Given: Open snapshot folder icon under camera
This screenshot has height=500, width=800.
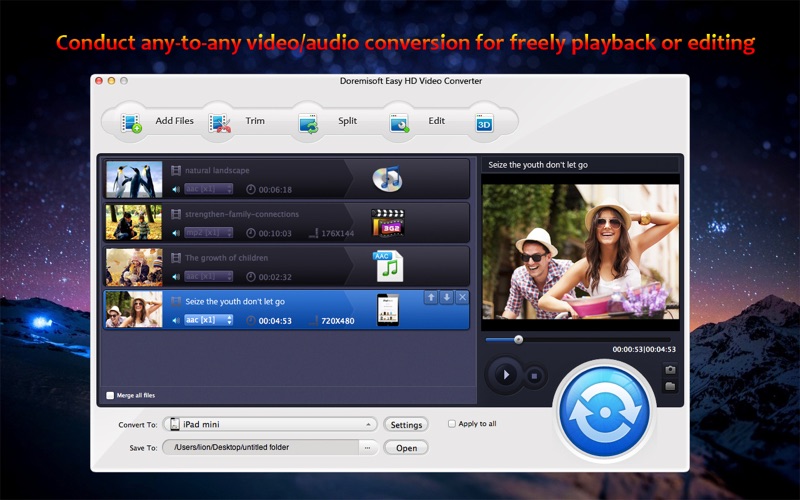Looking at the screenshot, I should click(670, 386).
